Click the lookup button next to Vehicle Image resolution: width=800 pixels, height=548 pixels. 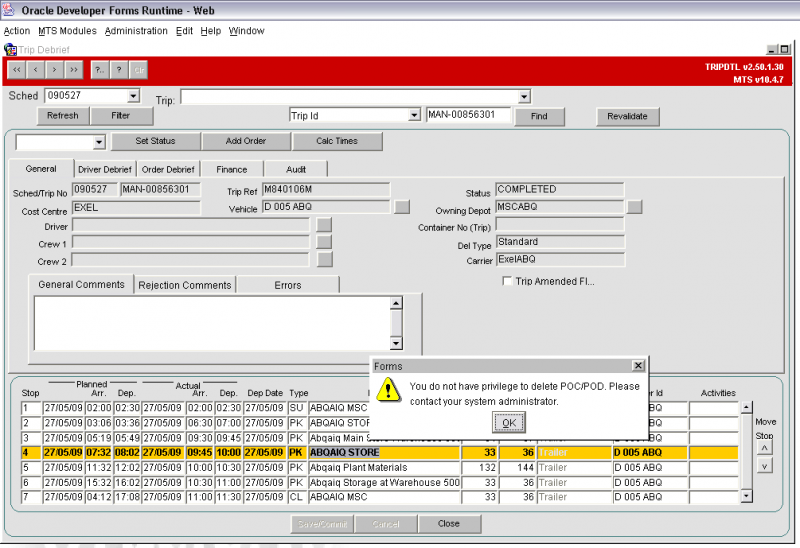pos(402,207)
